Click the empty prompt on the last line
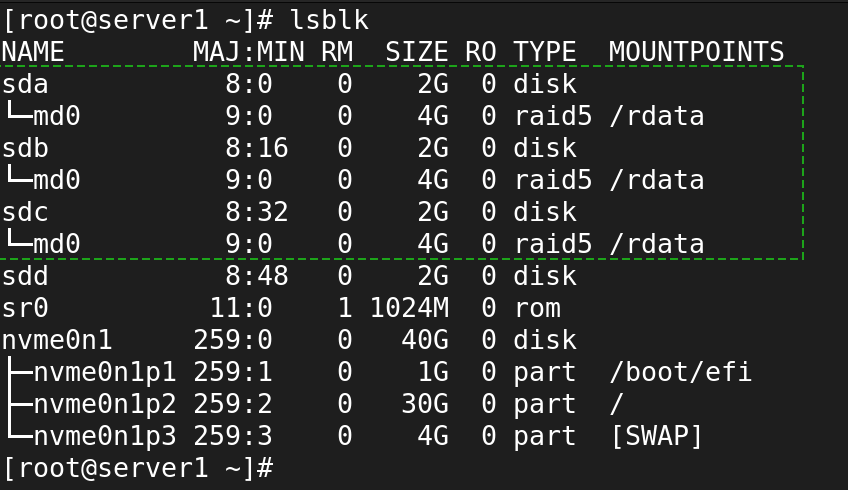Image resolution: width=848 pixels, height=490 pixels. click(138, 468)
